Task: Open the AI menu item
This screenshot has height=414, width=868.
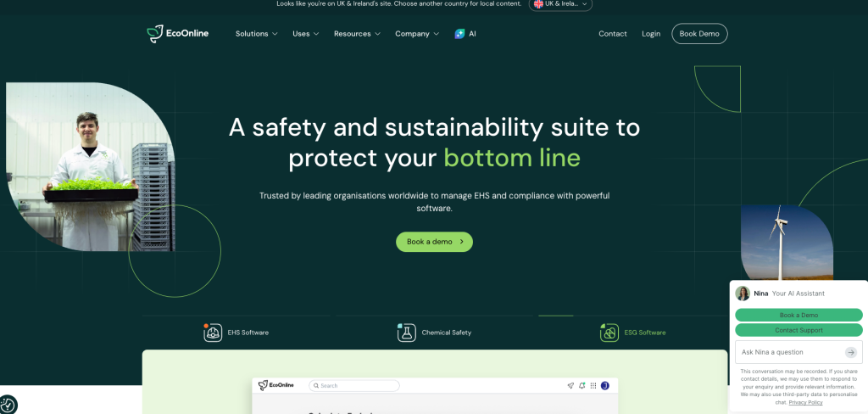Action: pos(465,34)
